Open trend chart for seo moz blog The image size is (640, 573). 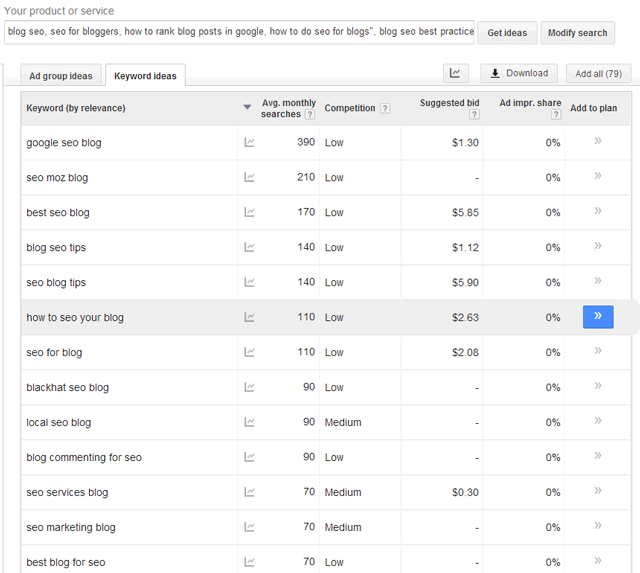pos(249,177)
